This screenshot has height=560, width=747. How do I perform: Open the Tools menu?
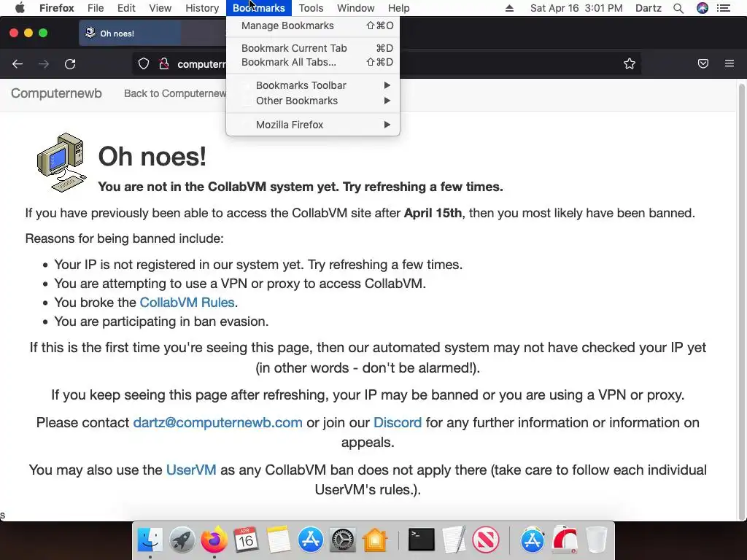coord(311,8)
